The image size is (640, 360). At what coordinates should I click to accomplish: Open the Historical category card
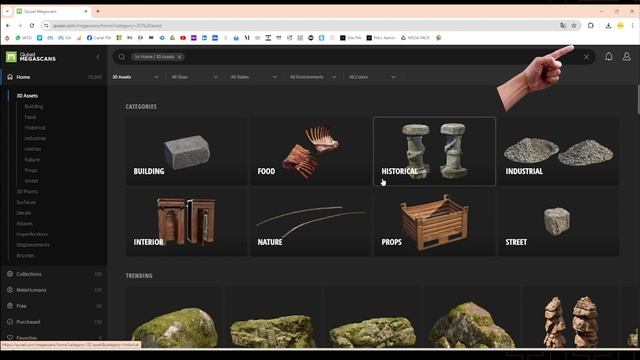[x=435, y=151]
